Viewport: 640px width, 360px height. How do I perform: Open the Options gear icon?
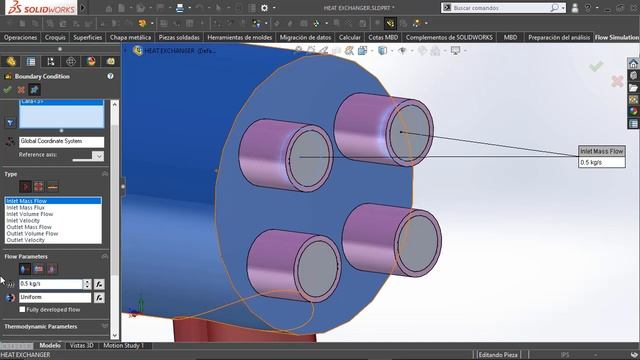click(x=264, y=8)
